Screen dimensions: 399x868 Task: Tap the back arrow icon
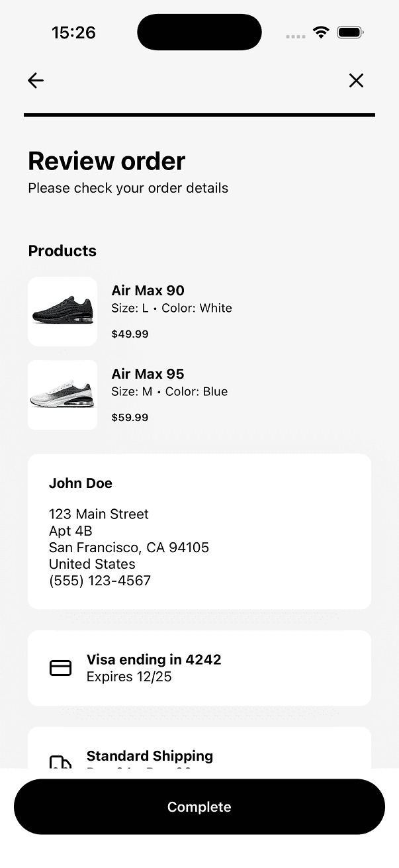pyautogui.click(x=35, y=80)
